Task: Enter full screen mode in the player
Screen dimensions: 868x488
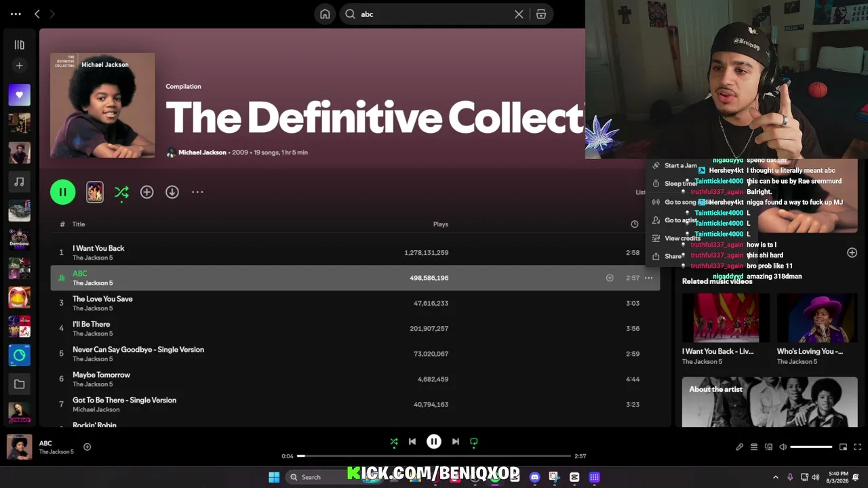Action: click(857, 447)
